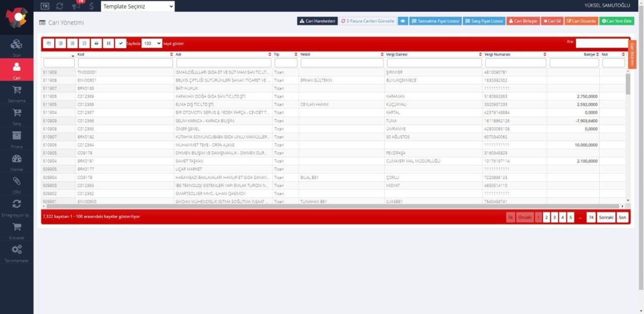Focus the Ara search input field
Image resolution: width=644 pixels, height=314 pixels.
[x=602, y=43]
